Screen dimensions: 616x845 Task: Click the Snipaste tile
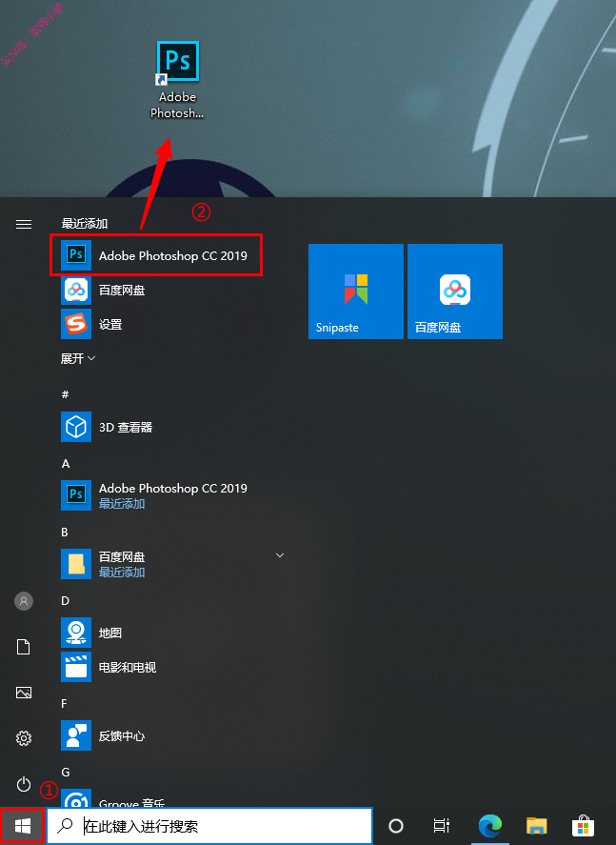coord(356,292)
